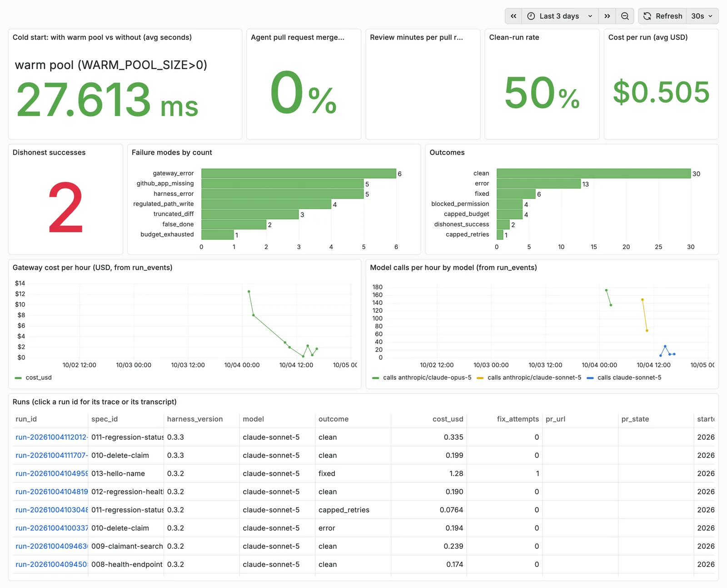
Task: Click the gateway_error bar in Failure modes
Action: click(299, 174)
